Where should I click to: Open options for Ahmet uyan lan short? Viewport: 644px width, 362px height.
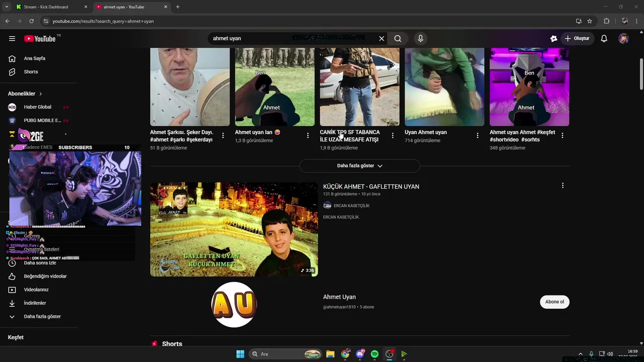308,136
